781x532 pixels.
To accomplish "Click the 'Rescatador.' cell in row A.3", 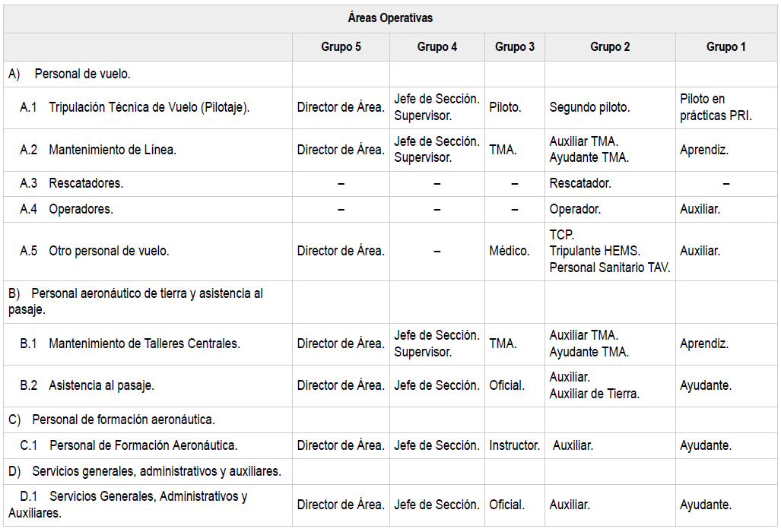I will (580, 184).
